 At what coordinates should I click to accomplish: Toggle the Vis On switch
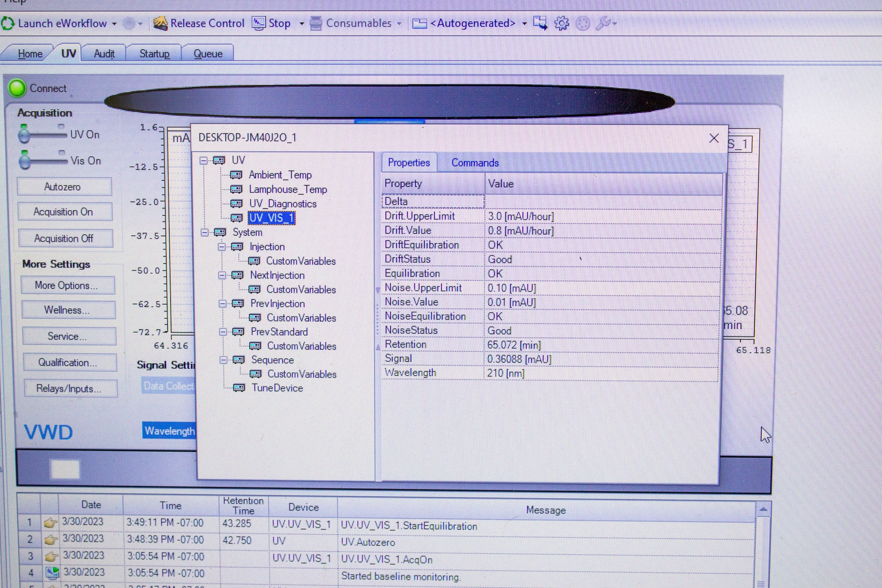click(43, 161)
